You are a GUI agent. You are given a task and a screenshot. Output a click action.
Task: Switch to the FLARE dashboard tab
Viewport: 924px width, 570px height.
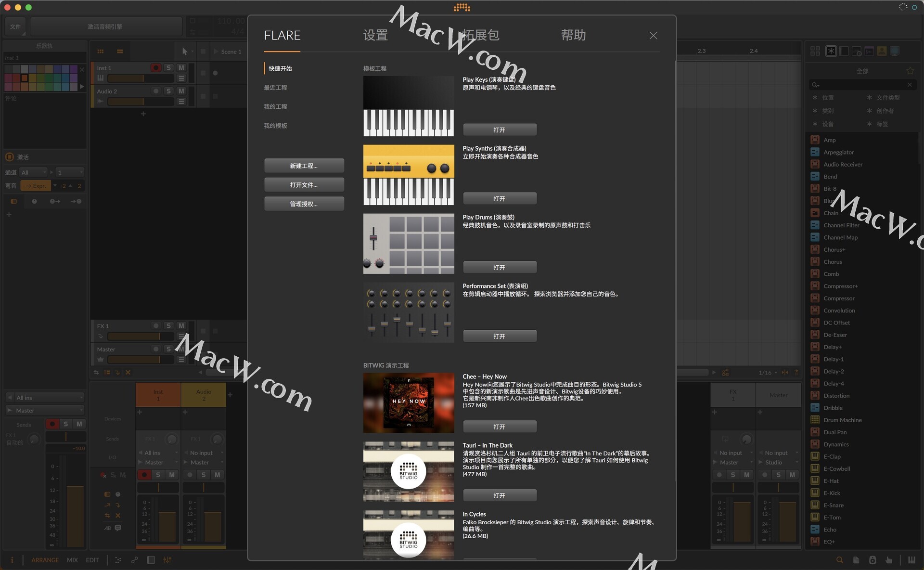tap(282, 35)
